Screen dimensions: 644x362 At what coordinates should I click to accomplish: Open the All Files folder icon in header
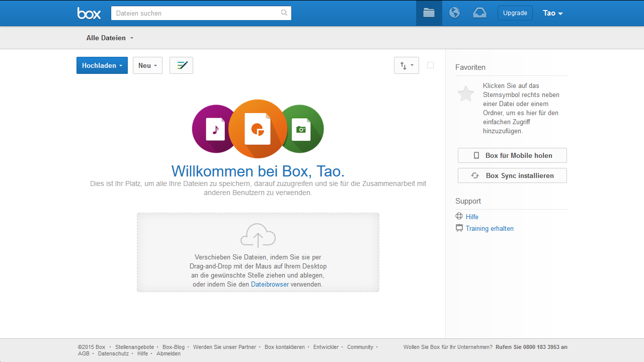(x=429, y=13)
